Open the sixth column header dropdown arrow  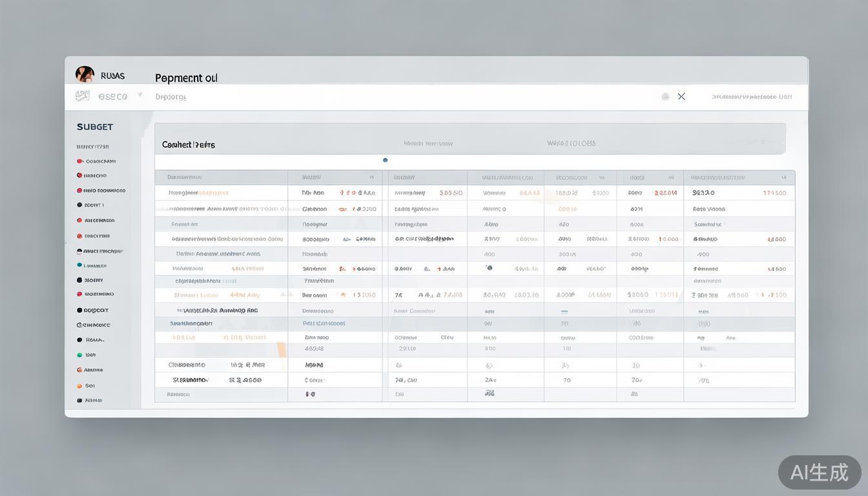(x=671, y=178)
